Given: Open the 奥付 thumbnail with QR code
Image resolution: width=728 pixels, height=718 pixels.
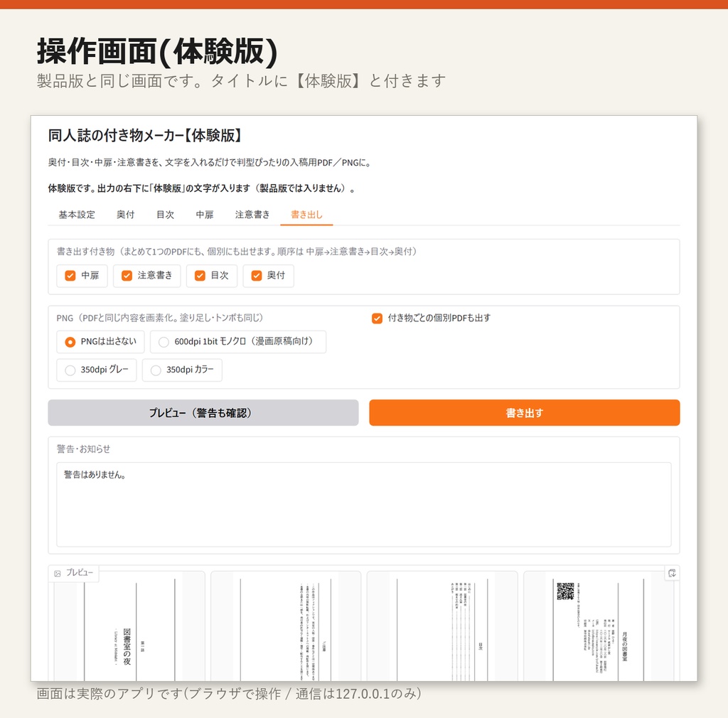Looking at the screenshot, I should [599, 626].
